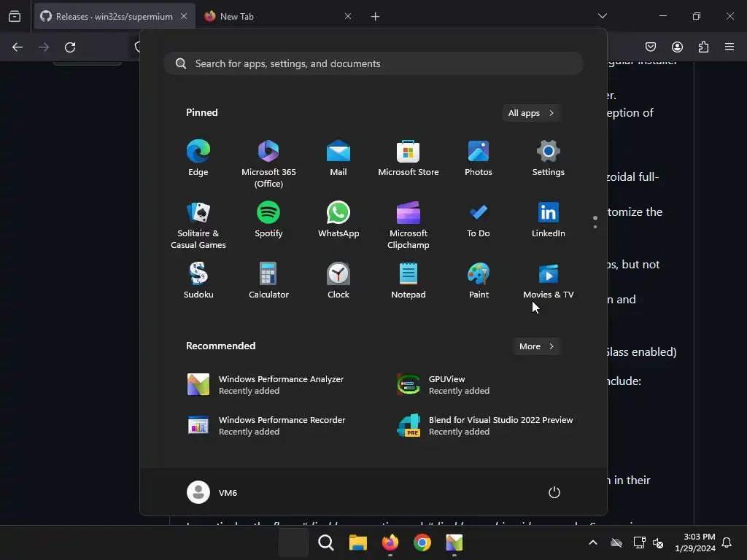
Task: Show hidden system tray icons
Action: pos(593,542)
